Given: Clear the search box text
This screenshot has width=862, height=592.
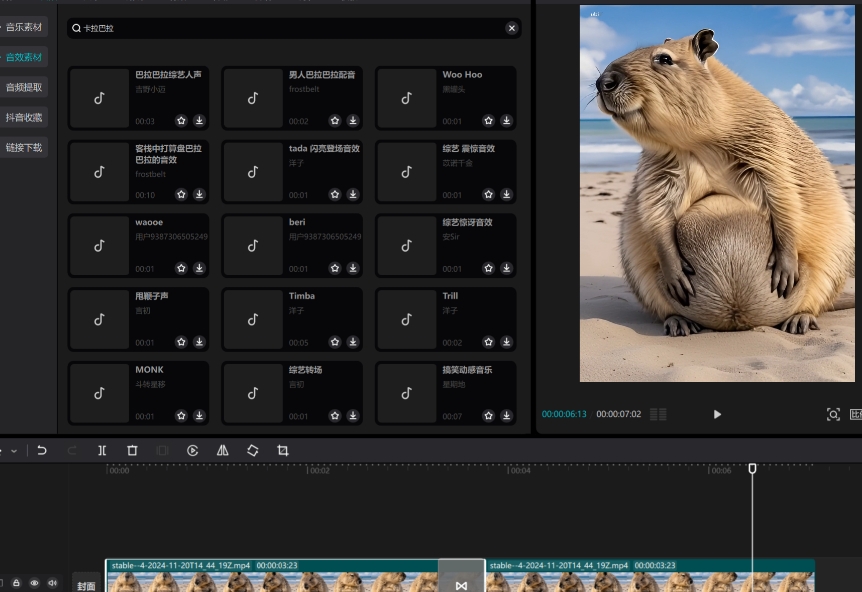Looking at the screenshot, I should pyautogui.click(x=512, y=28).
